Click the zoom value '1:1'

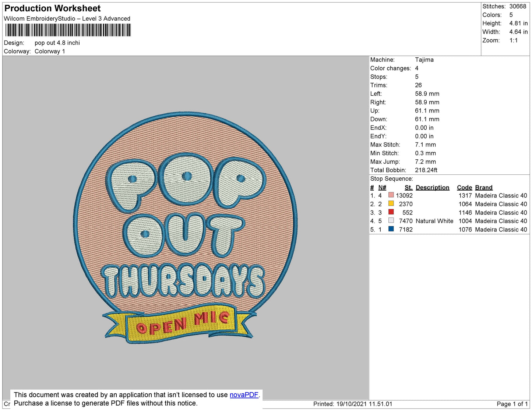coord(514,40)
